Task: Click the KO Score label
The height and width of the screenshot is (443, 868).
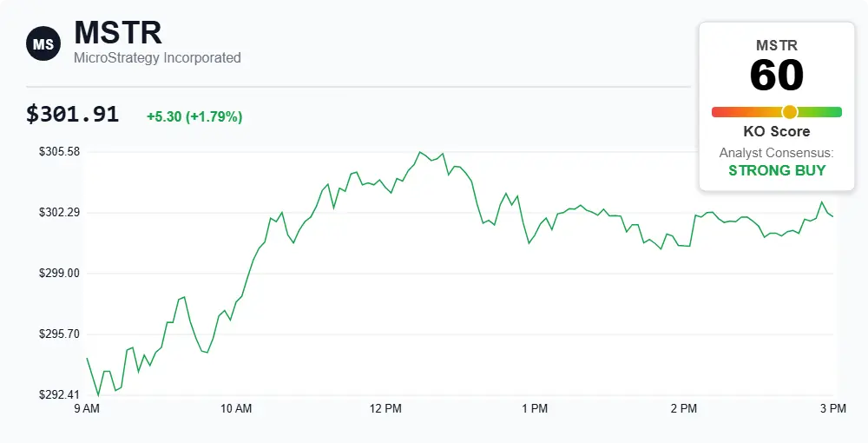Action: click(x=777, y=132)
